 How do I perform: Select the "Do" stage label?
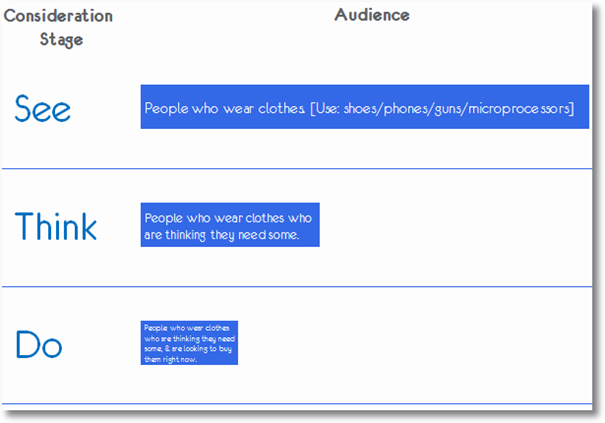point(39,345)
